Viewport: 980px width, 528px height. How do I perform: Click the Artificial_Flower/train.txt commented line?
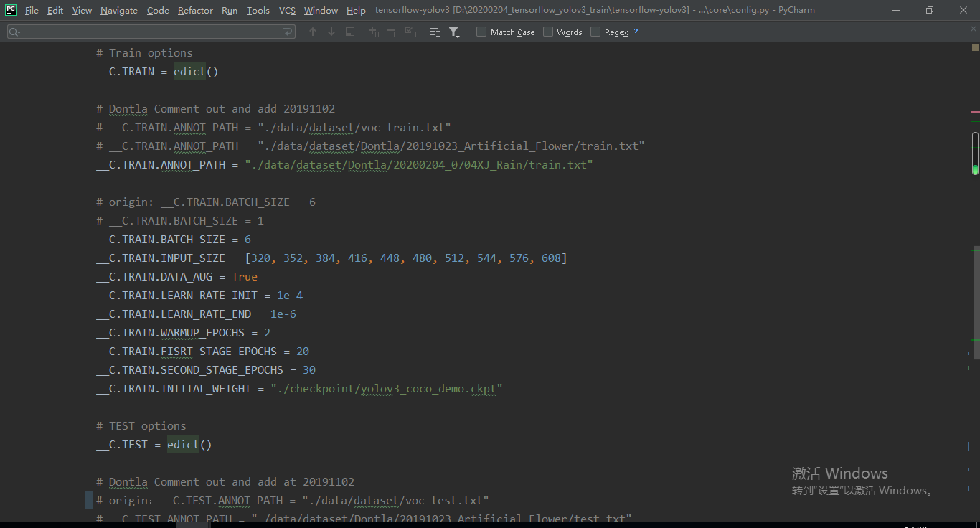click(x=370, y=146)
